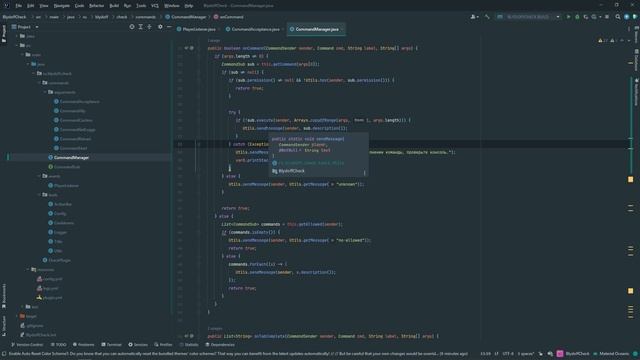The height and width of the screenshot is (360, 640).
Task: Open the Run menu
Action: tap(127, 6)
